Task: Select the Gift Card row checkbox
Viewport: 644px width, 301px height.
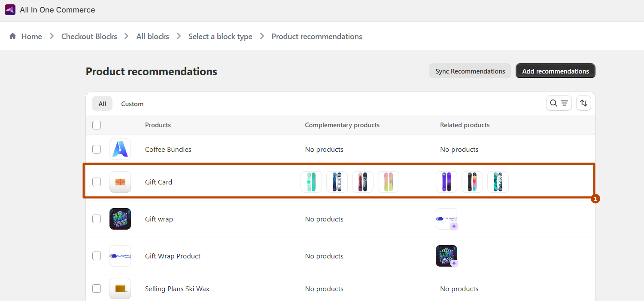Action: 97,182
